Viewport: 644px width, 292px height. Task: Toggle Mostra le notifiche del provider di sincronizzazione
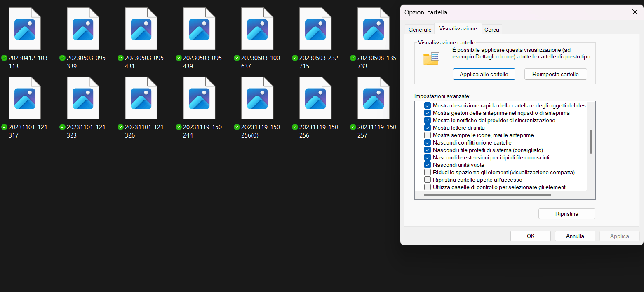428,120
